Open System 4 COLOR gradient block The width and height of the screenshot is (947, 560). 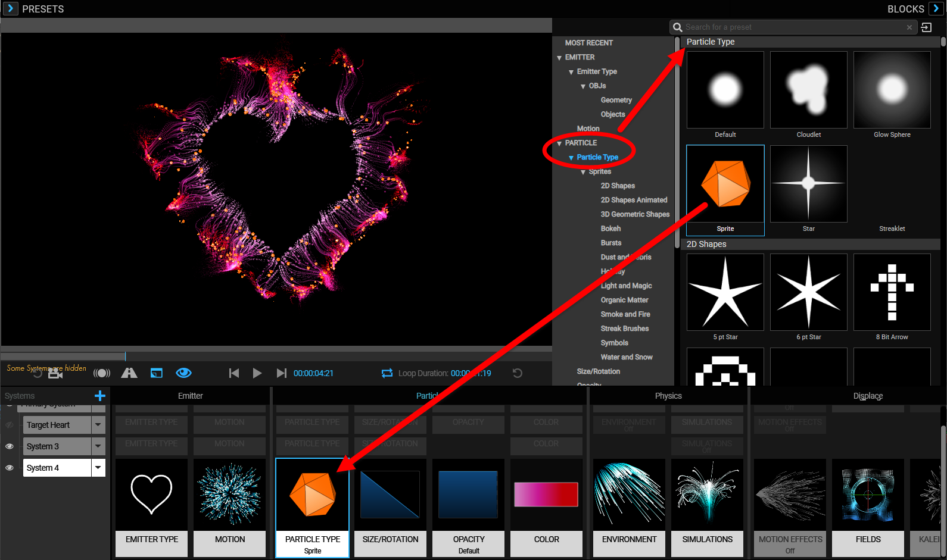pos(546,508)
